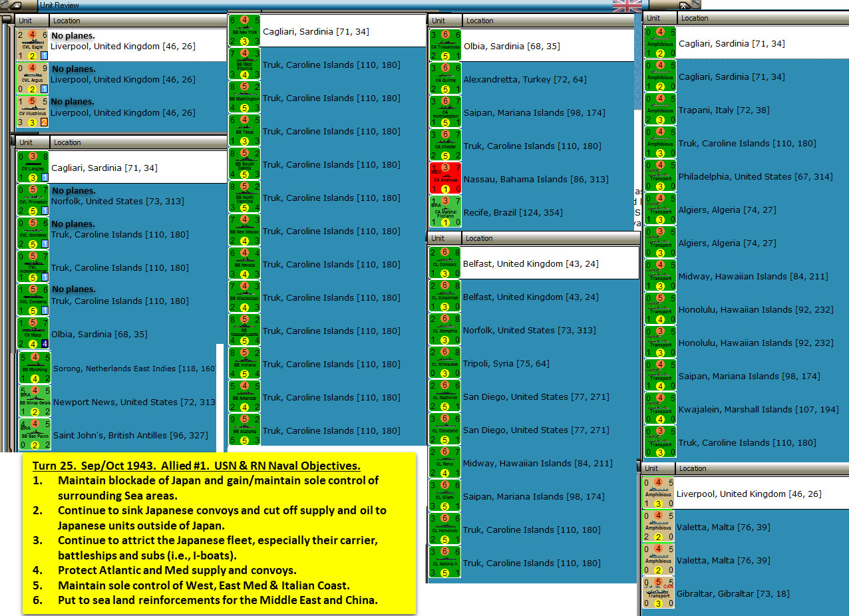Select the Brazilian BB Minas Gerais counter

pos(35,401)
